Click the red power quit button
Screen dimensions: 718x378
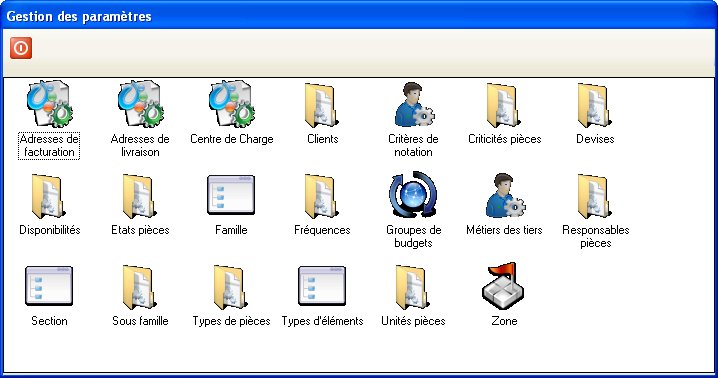(x=21, y=48)
